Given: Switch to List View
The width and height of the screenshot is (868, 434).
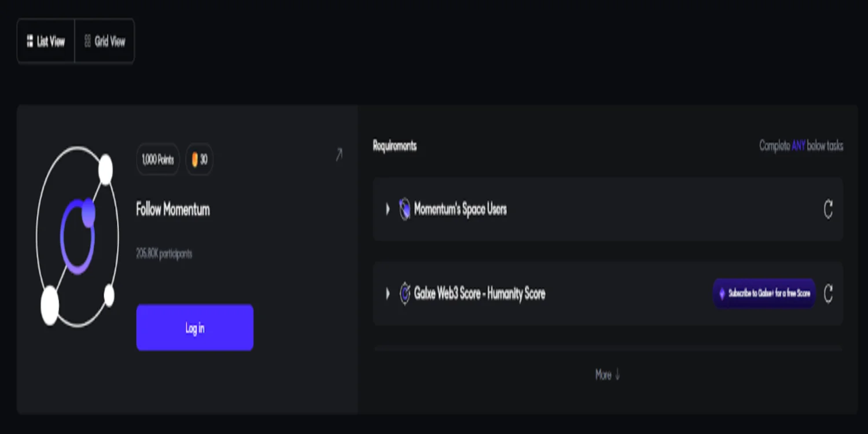Looking at the screenshot, I should coord(46,41).
